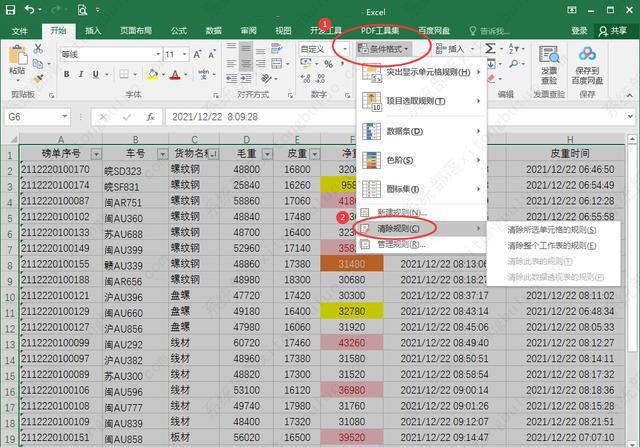Viewport: 640px width, 447px height.
Task: Toggle Italic formatting button
Action: [84, 73]
